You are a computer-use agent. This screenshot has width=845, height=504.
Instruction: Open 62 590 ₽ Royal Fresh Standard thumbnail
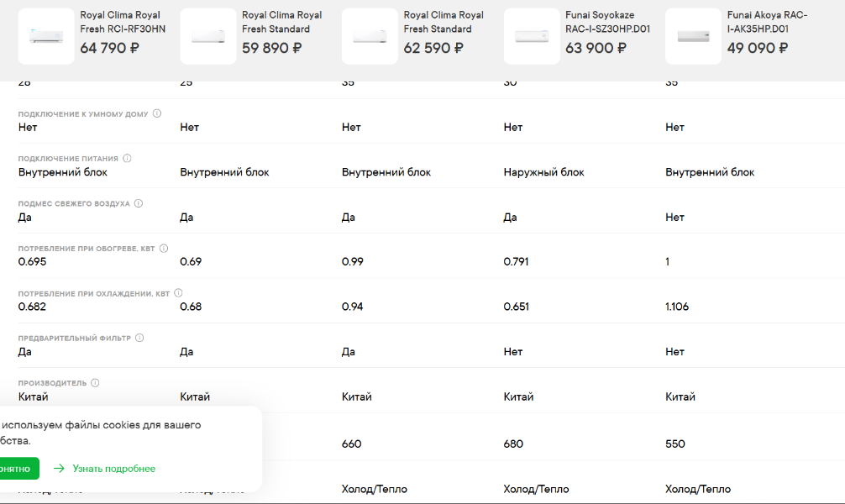(x=370, y=36)
